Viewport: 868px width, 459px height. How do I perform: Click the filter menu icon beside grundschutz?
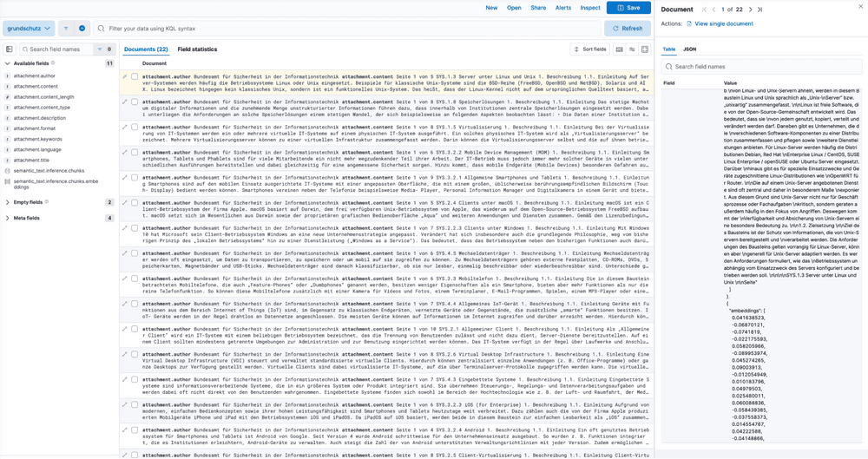click(x=66, y=29)
